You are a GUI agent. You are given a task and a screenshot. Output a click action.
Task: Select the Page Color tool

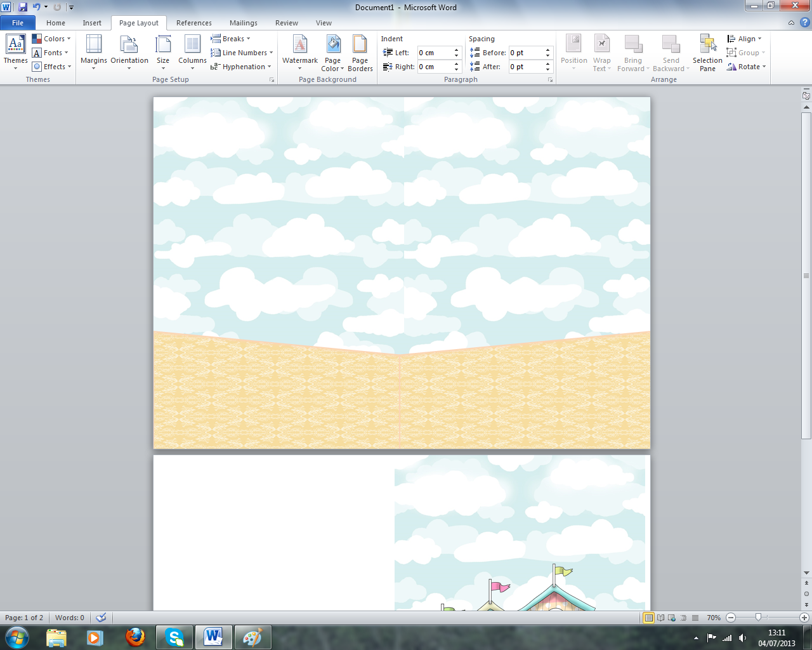332,53
